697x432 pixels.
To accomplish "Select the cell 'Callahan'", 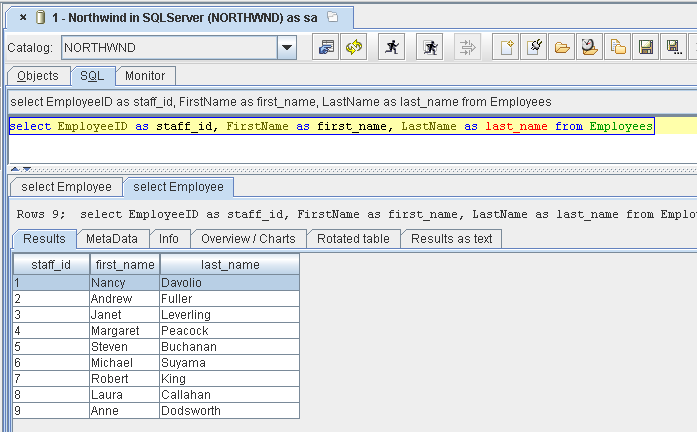I will click(229, 395).
